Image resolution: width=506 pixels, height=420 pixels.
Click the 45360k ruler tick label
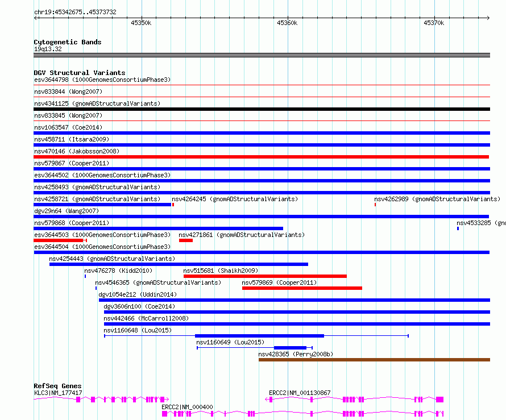tap(287, 23)
